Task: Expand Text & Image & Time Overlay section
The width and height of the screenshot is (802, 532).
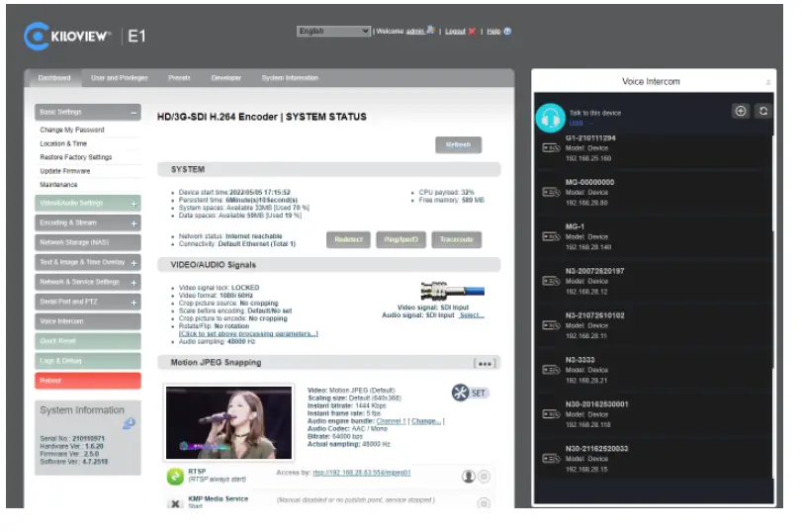Action: tap(134, 263)
